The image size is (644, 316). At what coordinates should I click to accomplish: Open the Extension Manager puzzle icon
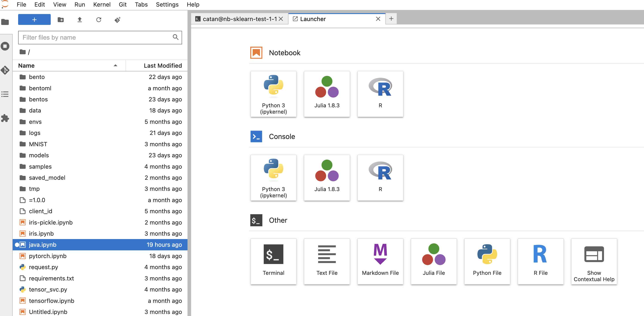(x=5, y=118)
